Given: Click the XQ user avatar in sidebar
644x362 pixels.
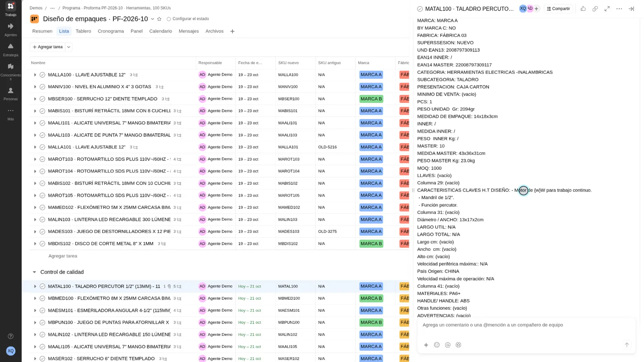Looking at the screenshot, I should (11, 351).
